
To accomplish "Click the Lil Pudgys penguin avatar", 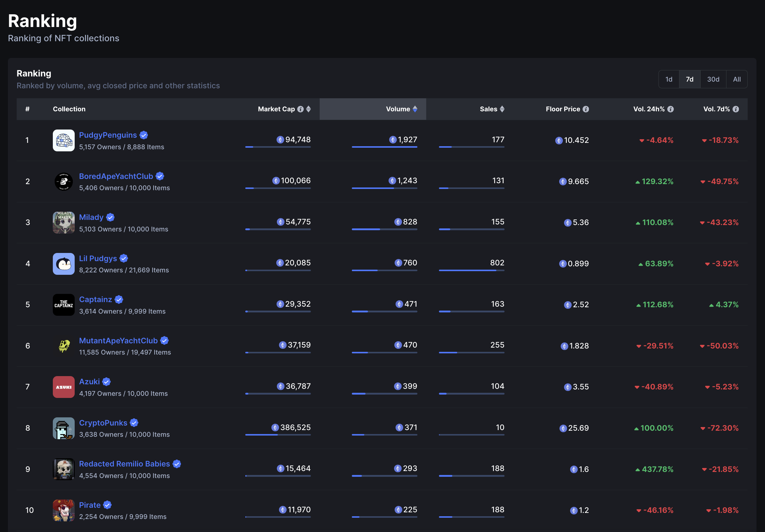I will pyautogui.click(x=64, y=264).
